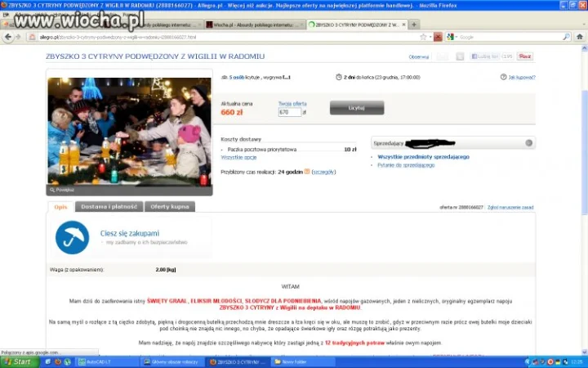
Task: Click the blue umbrella buyer protection icon
Action: pyautogui.click(x=73, y=237)
